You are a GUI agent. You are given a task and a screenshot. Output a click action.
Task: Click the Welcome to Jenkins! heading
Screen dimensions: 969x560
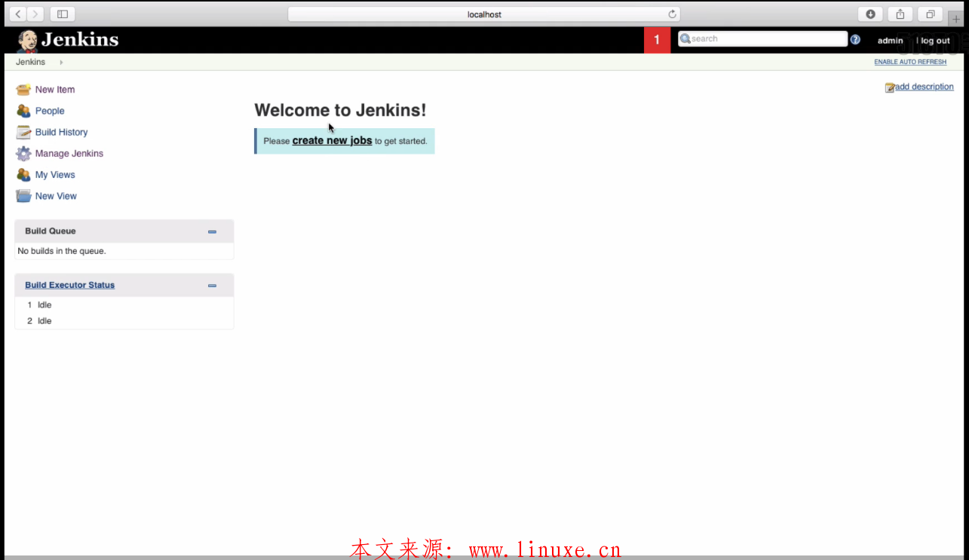click(x=340, y=110)
